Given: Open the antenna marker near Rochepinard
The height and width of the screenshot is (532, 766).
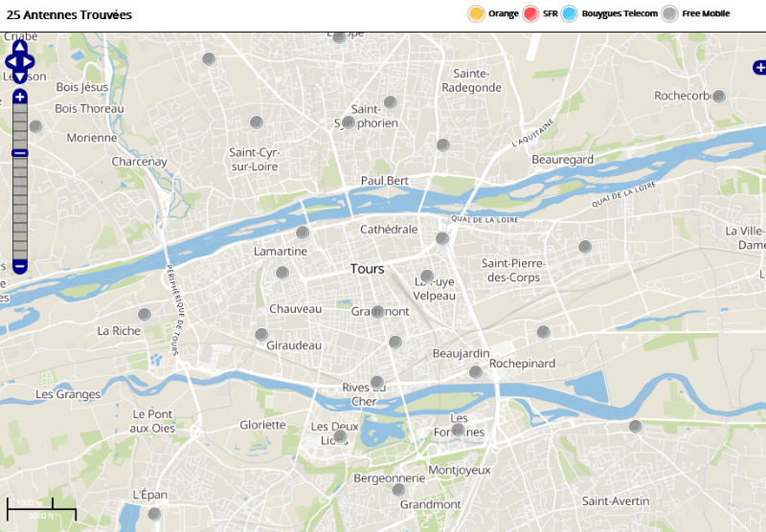Looking at the screenshot, I should click(x=543, y=332).
